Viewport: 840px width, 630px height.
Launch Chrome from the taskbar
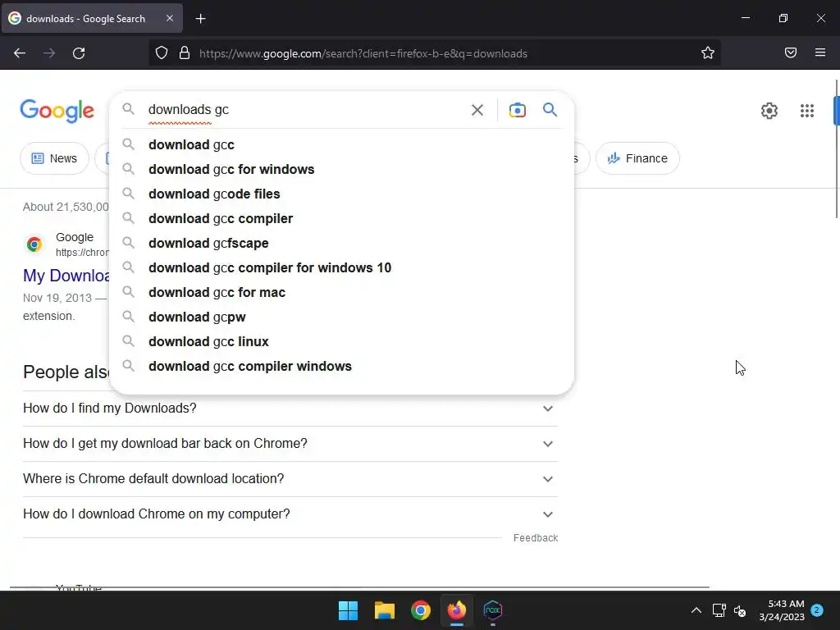pos(421,610)
